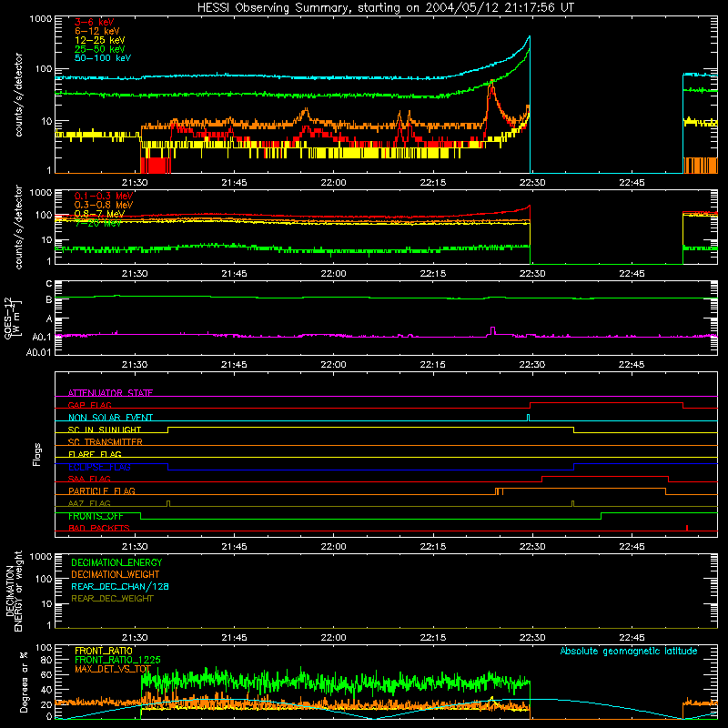
Task: Click the yellow FRONT_RATIO legend label
Action: [104, 651]
